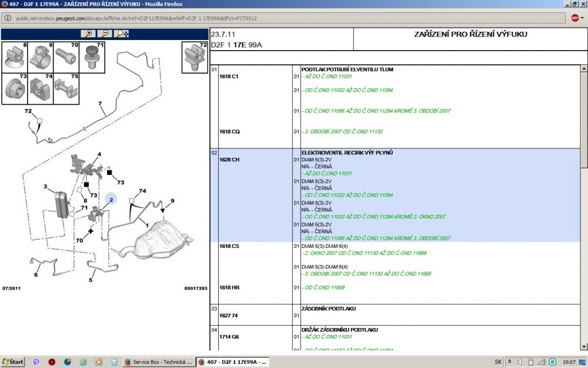Click callout number 4 in the diagram
Image resolution: width=588 pixels, height=368 pixels.
click(99, 154)
